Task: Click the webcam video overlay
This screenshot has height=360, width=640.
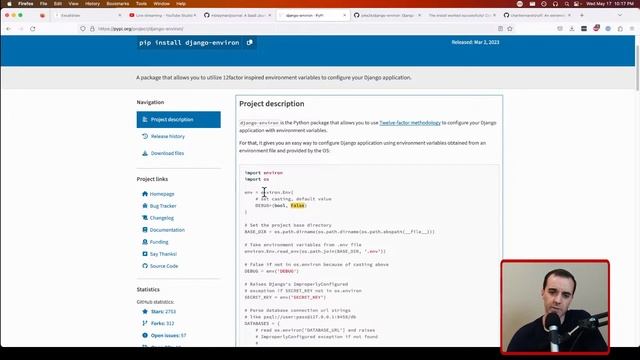Action: coord(555,307)
